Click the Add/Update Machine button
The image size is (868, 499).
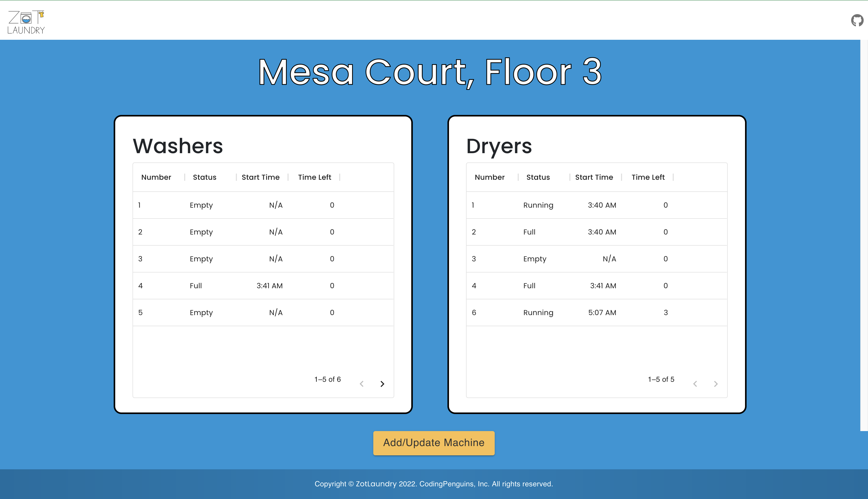(433, 443)
